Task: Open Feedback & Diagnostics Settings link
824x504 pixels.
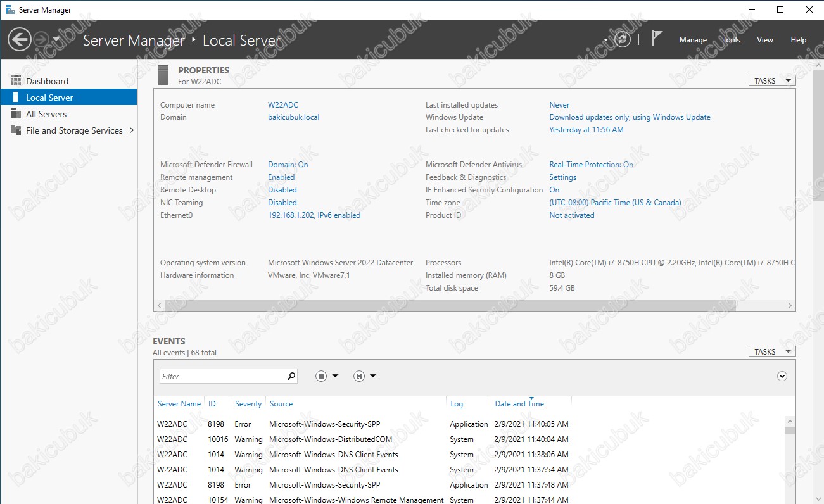Action: (x=562, y=177)
